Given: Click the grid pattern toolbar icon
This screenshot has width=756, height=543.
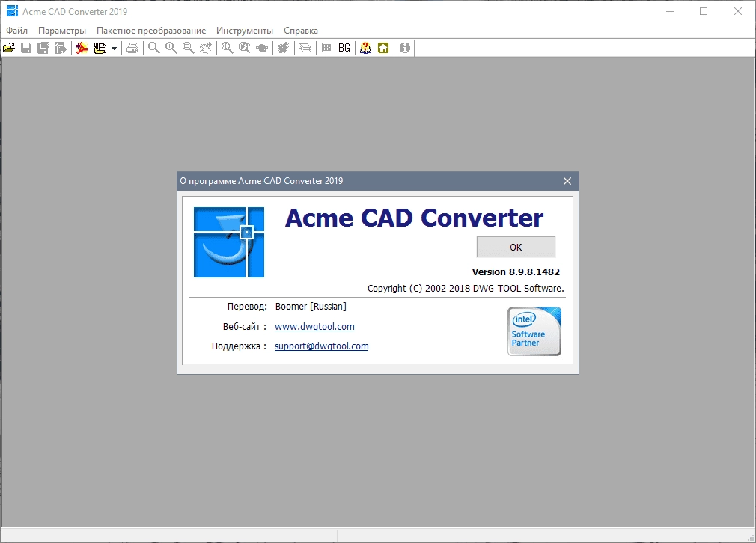Looking at the screenshot, I should pyautogui.click(x=327, y=48).
